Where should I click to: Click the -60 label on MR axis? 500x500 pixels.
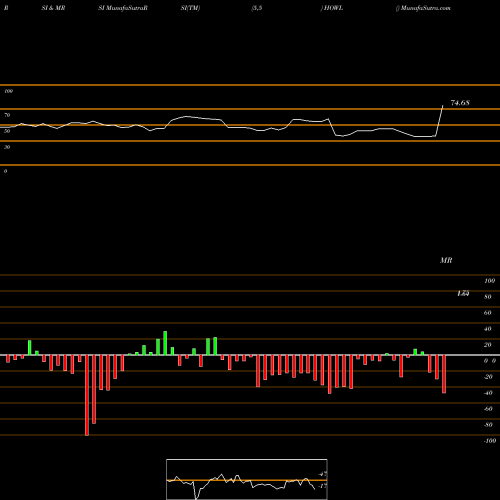coord(488,409)
